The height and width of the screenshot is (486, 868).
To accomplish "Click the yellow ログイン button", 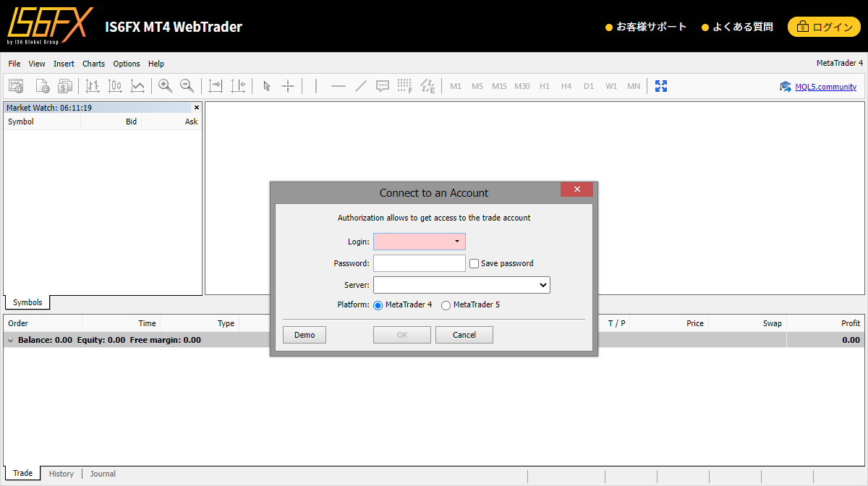I will coord(824,27).
